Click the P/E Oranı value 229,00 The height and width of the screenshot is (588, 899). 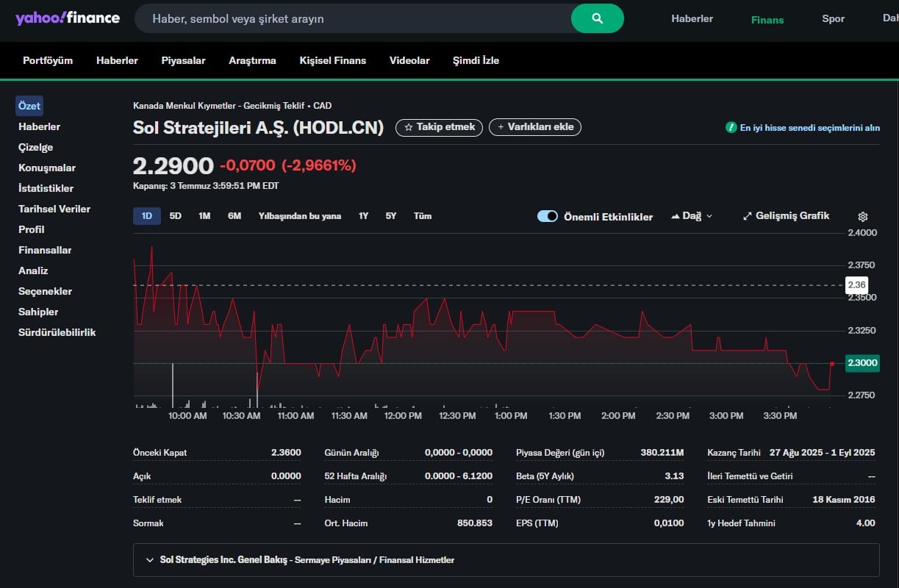[668, 500]
